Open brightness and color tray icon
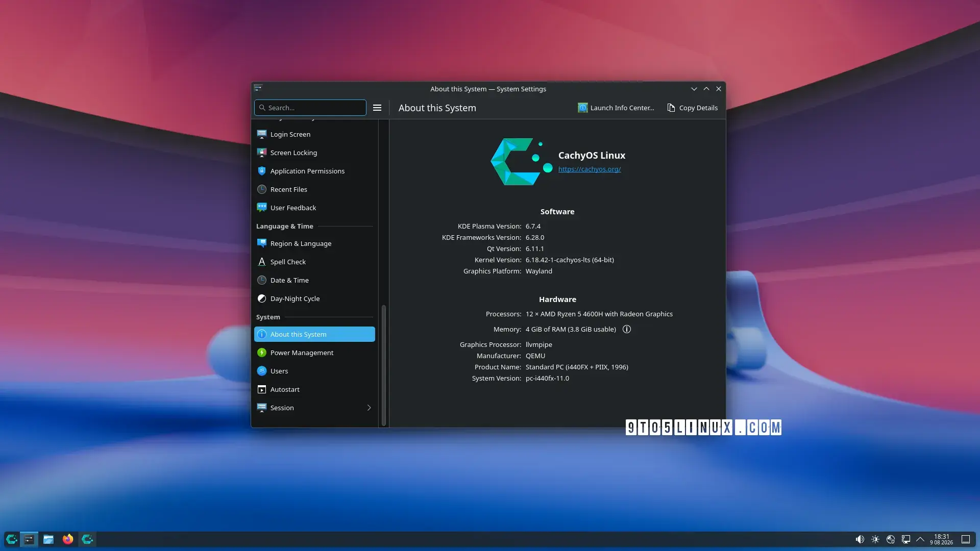This screenshot has height=551, width=980. (x=875, y=539)
